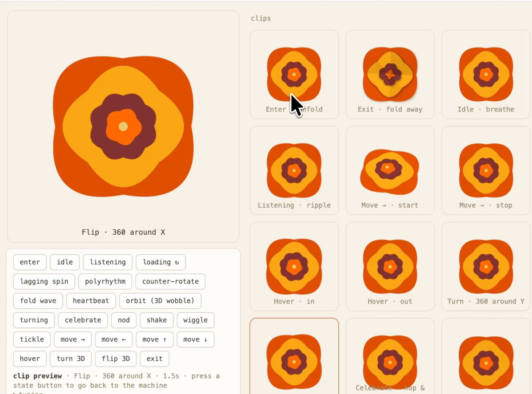The height and width of the screenshot is (394, 532).
Task: Select the "Hover · in" clip card
Action: 294,266
